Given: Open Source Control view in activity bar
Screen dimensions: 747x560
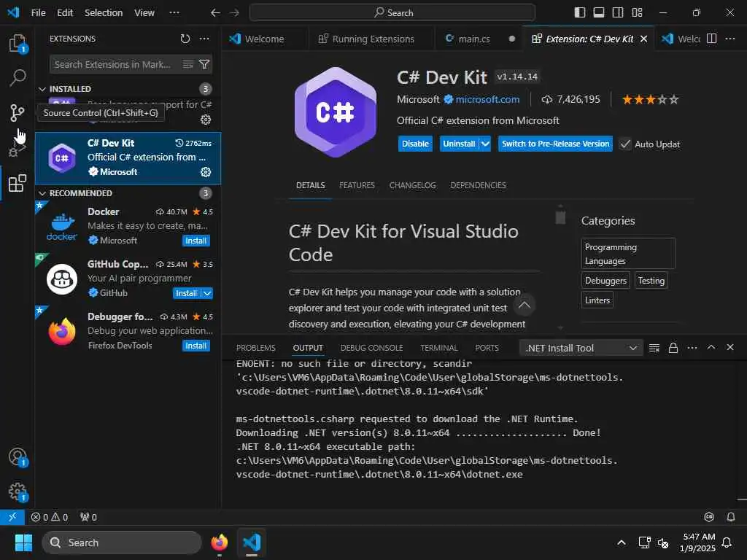Looking at the screenshot, I should [x=18, y=113].
